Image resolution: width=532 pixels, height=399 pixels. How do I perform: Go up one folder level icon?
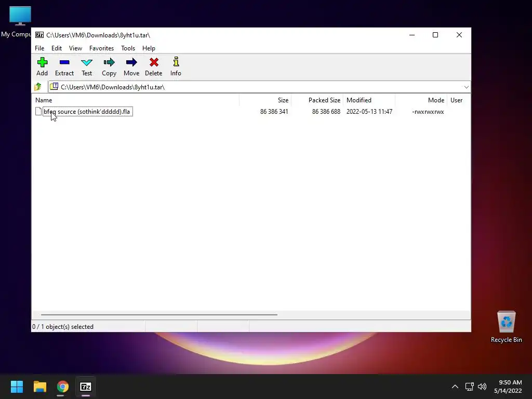click(38, 87)
